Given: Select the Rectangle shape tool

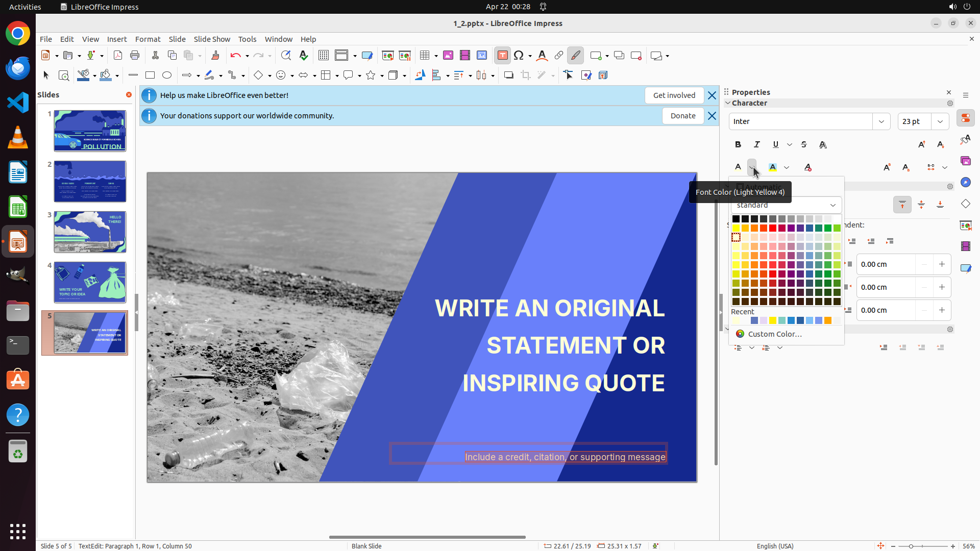Looking at the screenshot, I should [150, 76].
